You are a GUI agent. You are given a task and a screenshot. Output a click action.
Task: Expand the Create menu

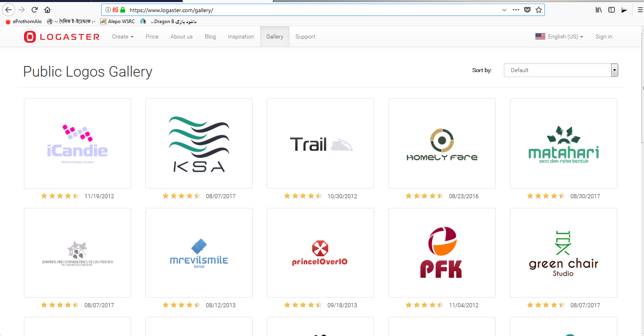(123, 36)
